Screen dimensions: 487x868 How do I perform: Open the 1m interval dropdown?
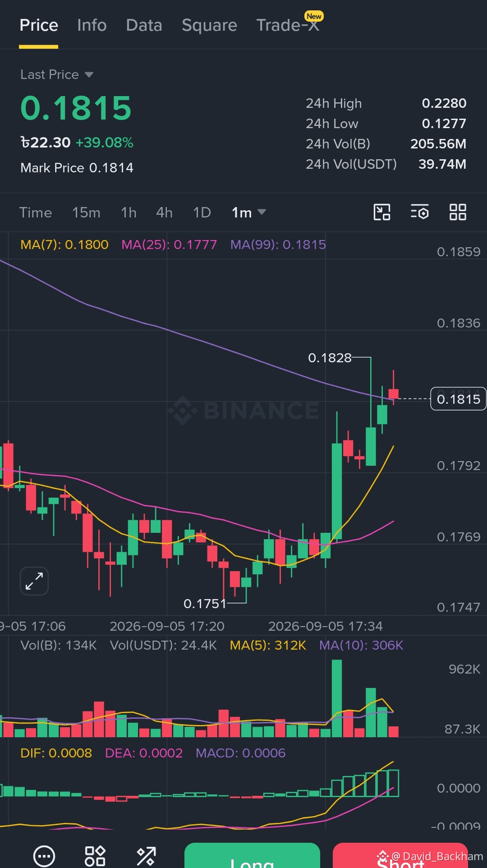pyautogui.click(x=248, y=212)
